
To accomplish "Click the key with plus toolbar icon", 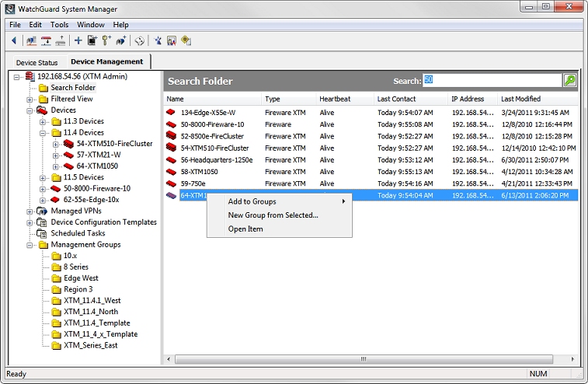I will pyautogui.click(x=107, y=40).
